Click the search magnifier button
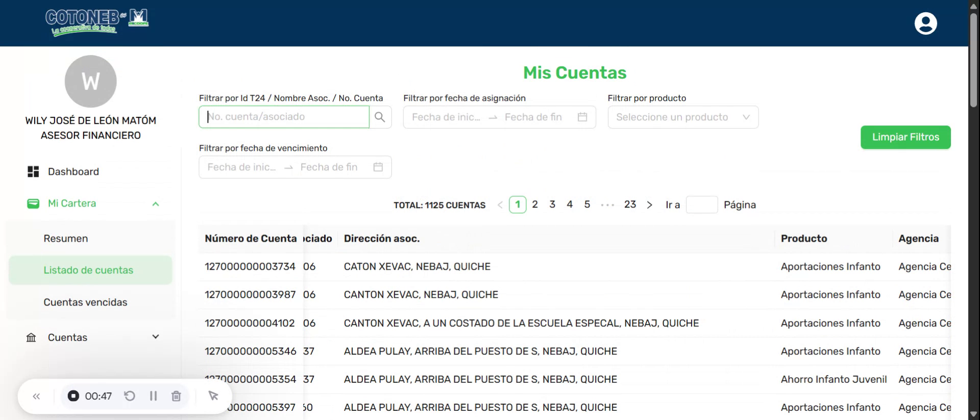The image size is (980, 420). pyautogui.click(x=380, y=117)
